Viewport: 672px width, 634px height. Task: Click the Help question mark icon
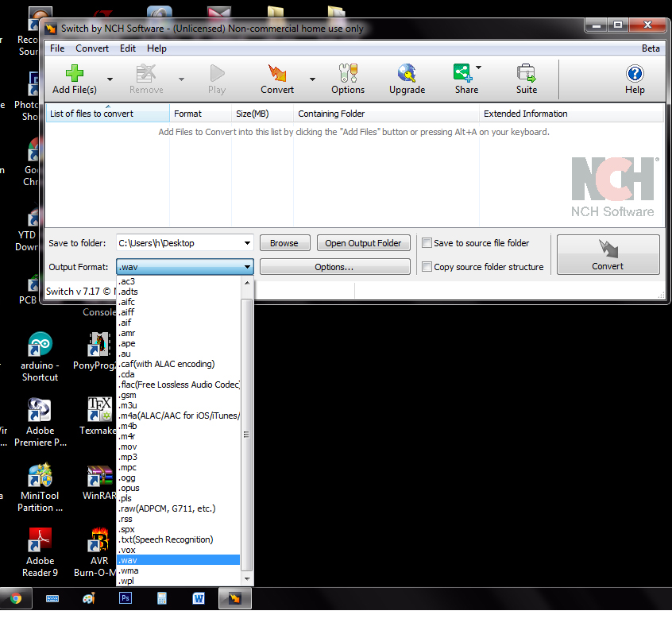[635, 73]
